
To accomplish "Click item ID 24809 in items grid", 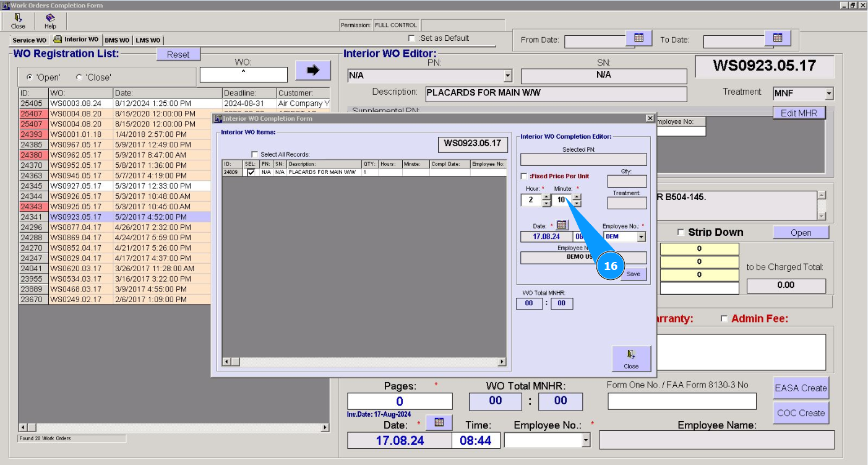I will tap(233, 172).
